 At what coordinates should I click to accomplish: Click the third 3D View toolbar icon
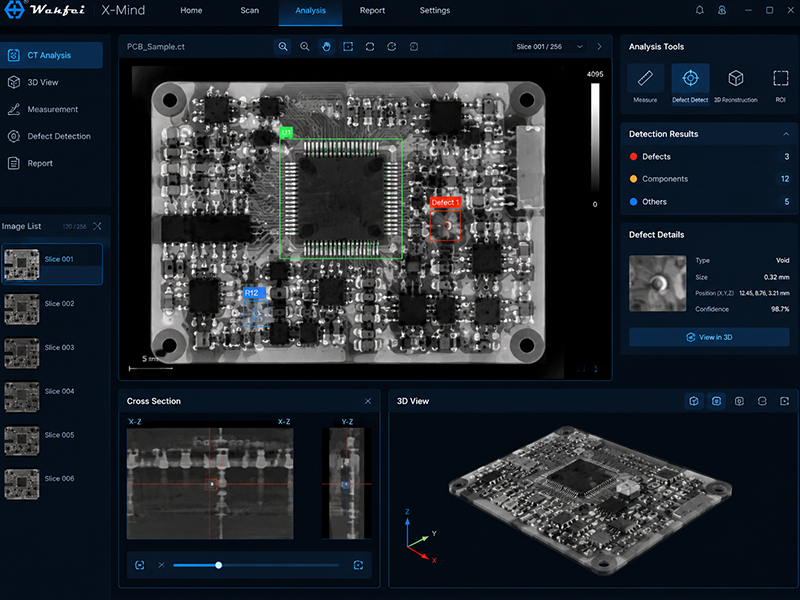click(739, 402)
